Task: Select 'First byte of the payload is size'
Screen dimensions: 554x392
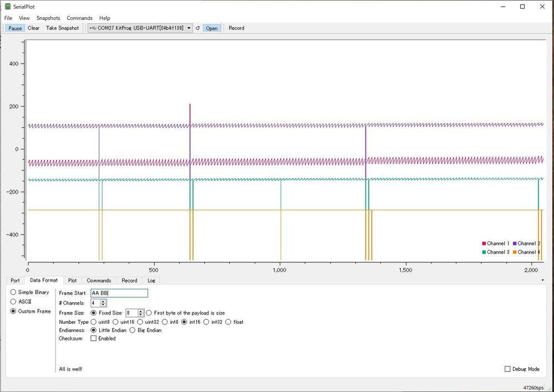Action: (x=149, y=313)
